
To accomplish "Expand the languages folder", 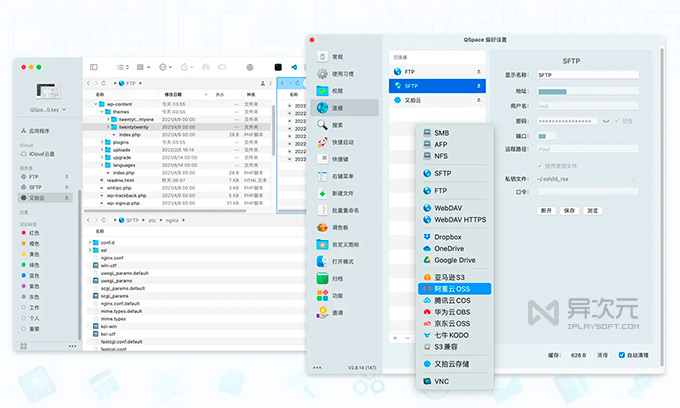I will pos(102,165).
